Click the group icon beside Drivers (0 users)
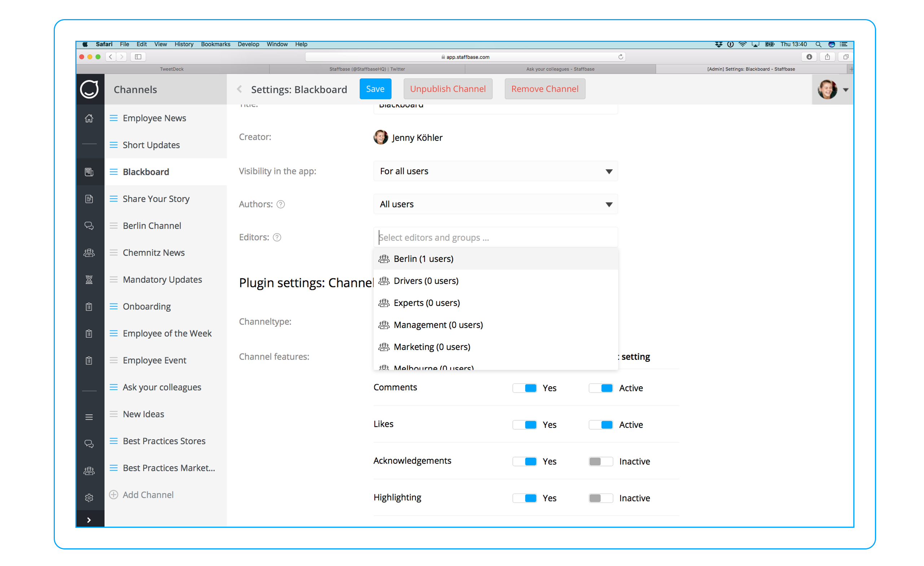The height and width of the screenshot is (566, 924). tap(384, 281)
